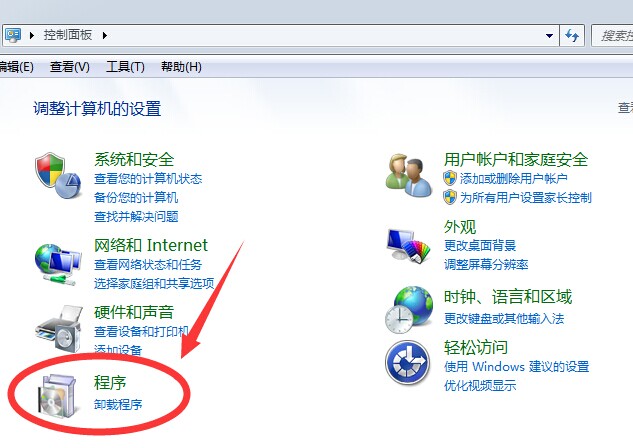Expand the arrow after 控制面板 breadcrumb
The image size is (633, 448).
(x=105, y=36)
